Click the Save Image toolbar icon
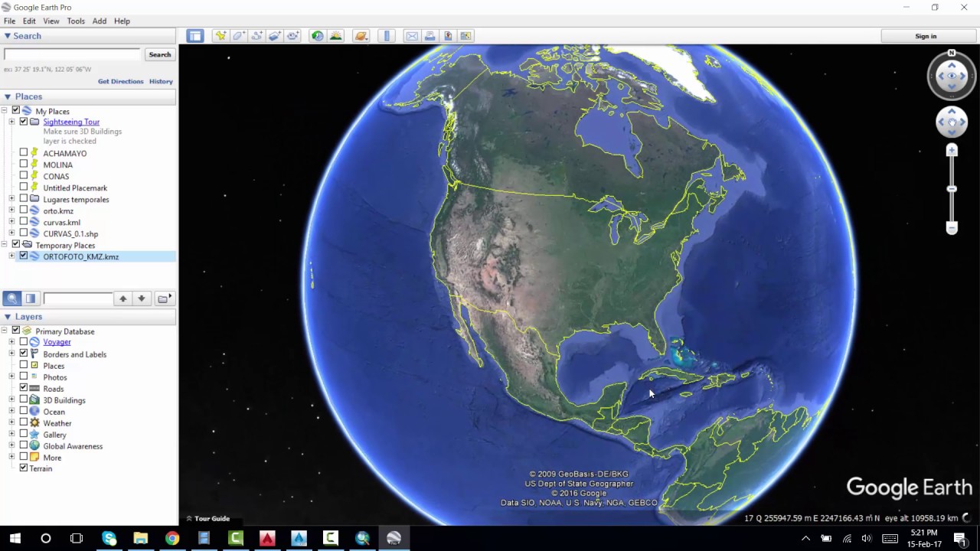This screenshot has height=551, width=980. pos(448,36)
